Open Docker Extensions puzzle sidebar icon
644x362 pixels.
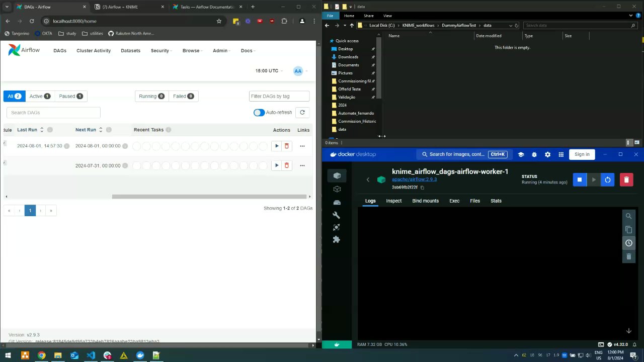click(x=337, y=239)
